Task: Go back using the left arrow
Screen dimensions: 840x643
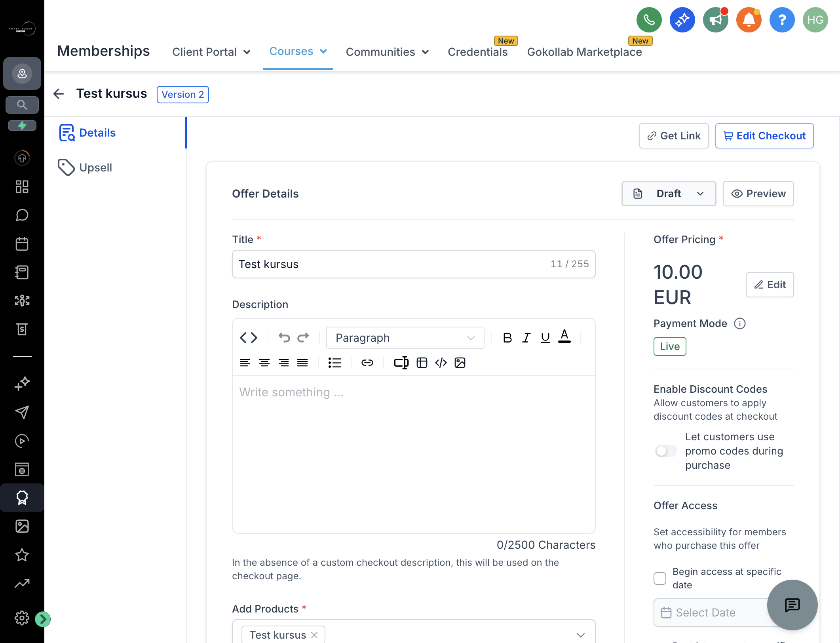Action: point(59,94)
